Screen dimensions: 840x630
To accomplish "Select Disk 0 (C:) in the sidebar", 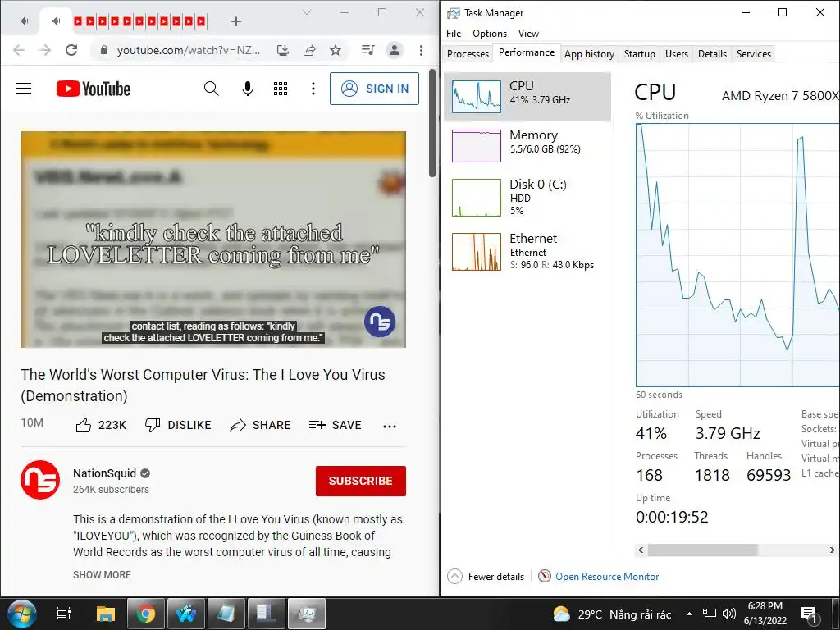I will (x=527, y=198).
